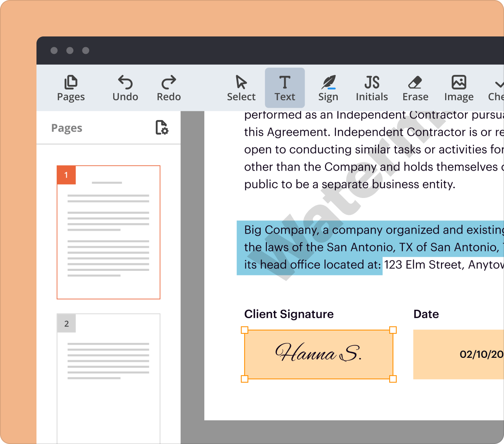Viewport: 504px width, 444px height.
Task: Undo the last edit
Action: pos(125,87)
